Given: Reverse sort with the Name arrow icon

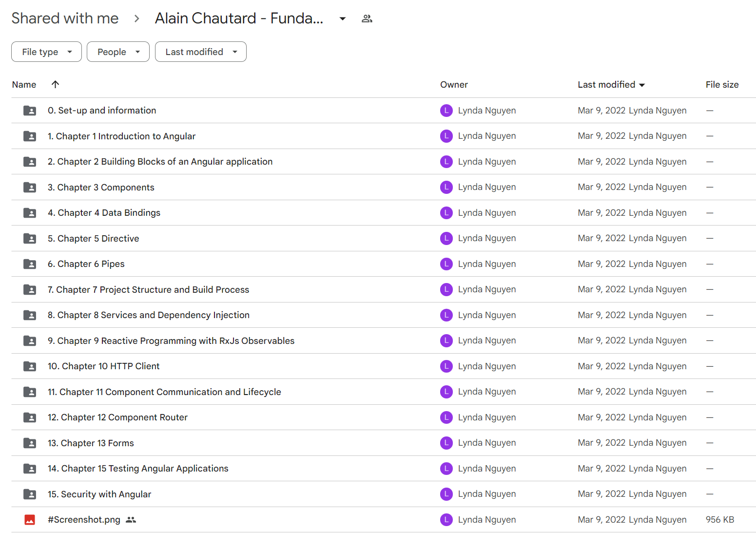Looking at the screenshot, I should tap(56, 84).
